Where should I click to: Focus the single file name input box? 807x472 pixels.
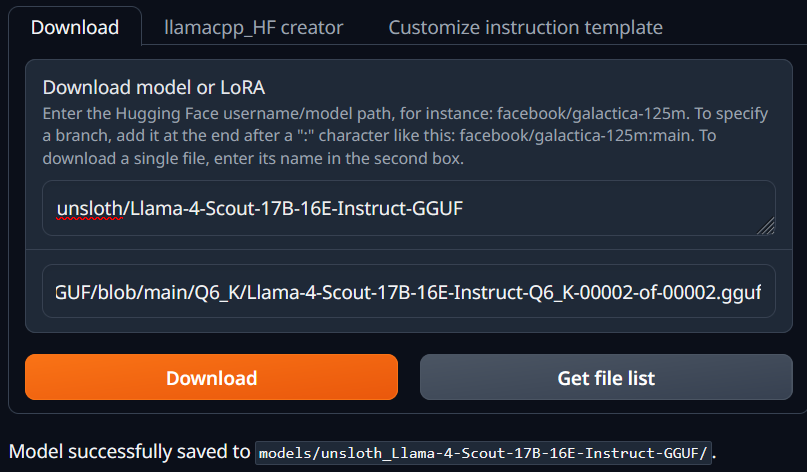coord(409,291)
